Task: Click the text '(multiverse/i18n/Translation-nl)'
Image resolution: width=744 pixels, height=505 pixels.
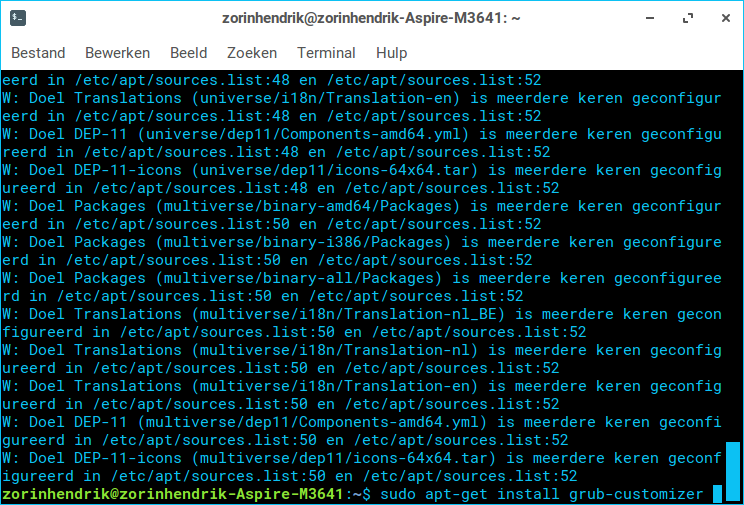Action: coord(335,350)
